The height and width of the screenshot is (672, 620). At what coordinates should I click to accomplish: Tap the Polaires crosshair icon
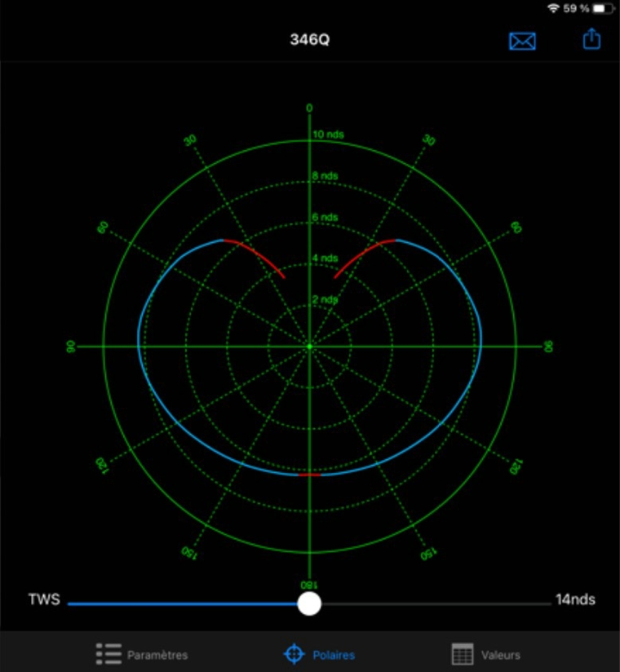click(294, 654)
